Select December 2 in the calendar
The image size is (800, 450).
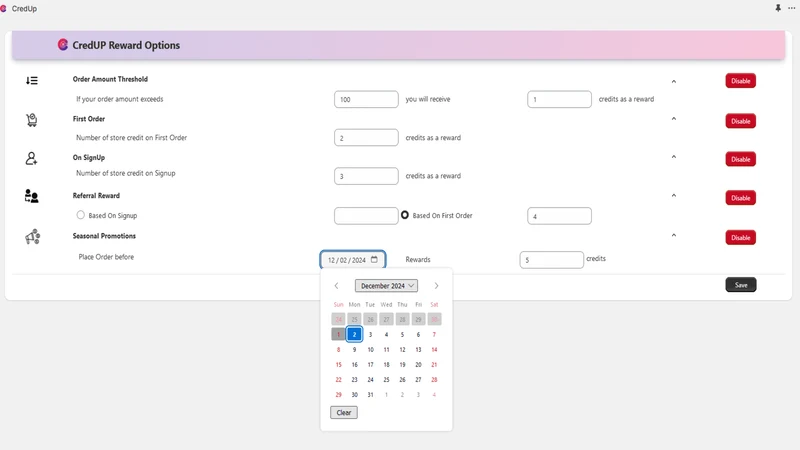(354, 334)
